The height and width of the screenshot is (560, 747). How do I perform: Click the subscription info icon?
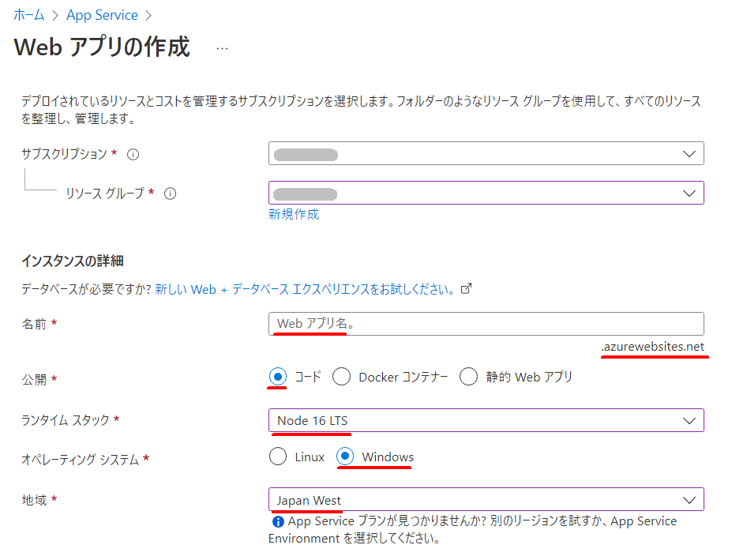tap(133, 154)
